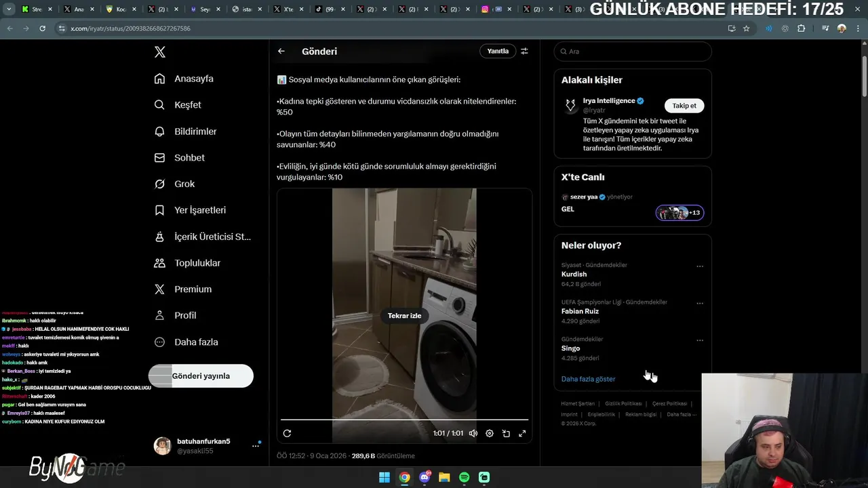Open Chrome three-dot menu

(x=858, y=28)
